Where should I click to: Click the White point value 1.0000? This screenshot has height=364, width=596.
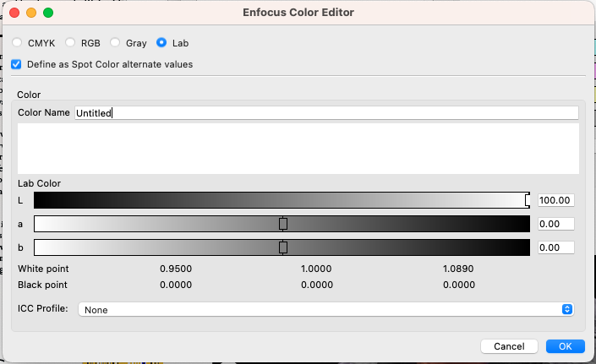point(316,269)
